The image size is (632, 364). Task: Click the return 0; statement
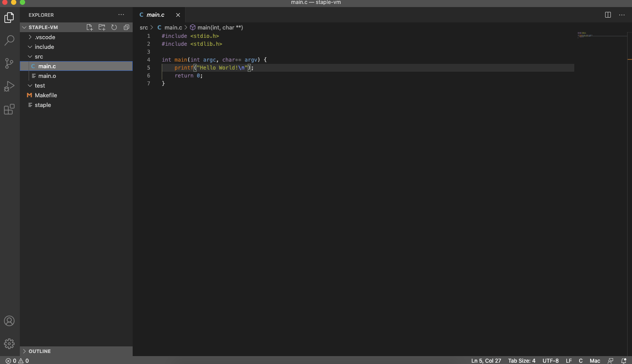189,76
